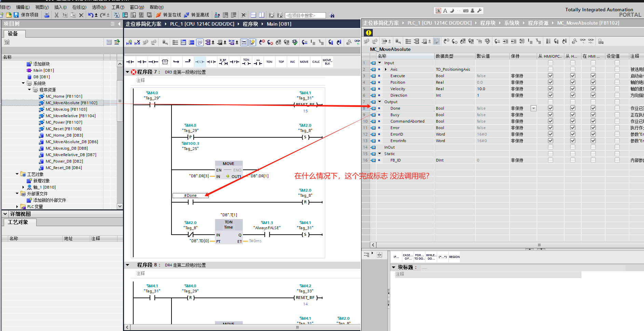
Task: Toggle HMI/OPC access checkbox for Execute
Action: pos(550,76)
